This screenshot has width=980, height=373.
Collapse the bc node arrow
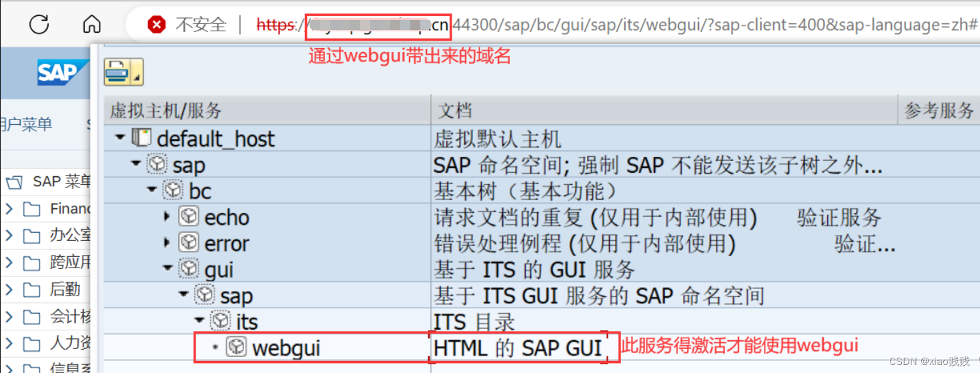(x=151, y=190)
